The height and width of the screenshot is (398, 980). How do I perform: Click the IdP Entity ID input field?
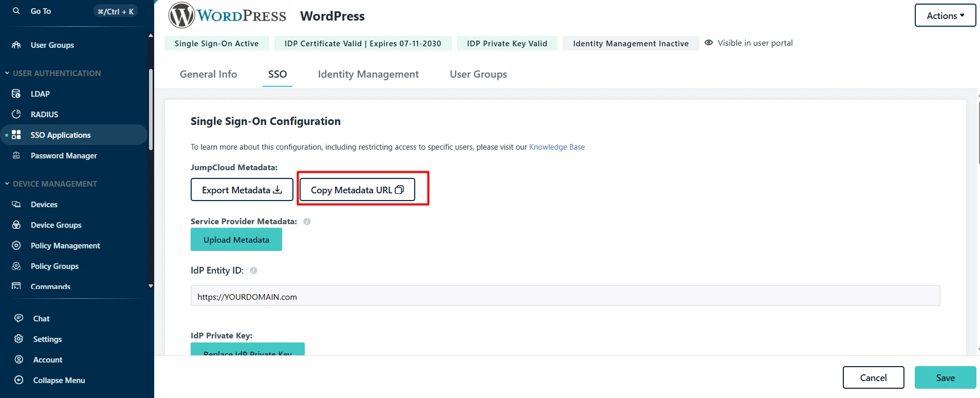pos(565,296)
